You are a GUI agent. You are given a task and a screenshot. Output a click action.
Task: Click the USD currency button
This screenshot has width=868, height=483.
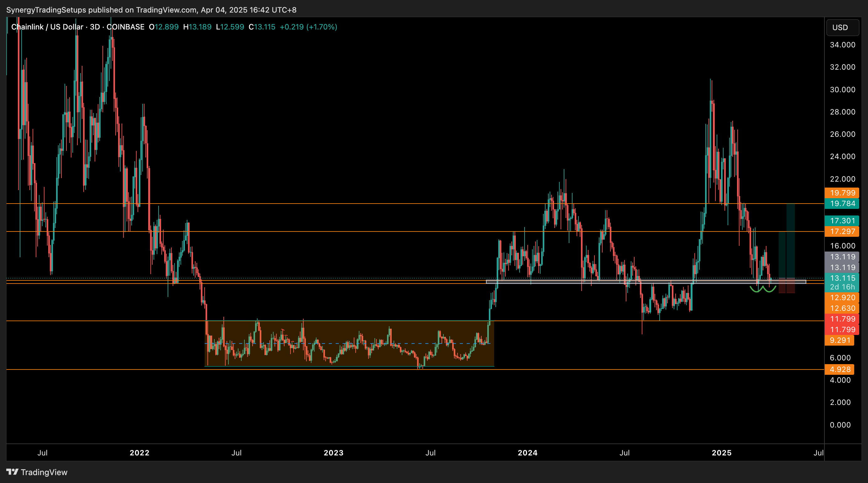pyautogui.click(x=842, y=28)
